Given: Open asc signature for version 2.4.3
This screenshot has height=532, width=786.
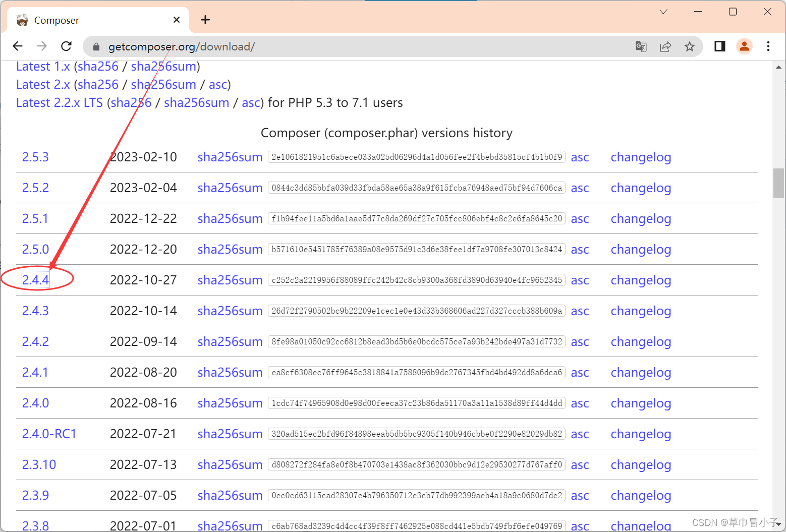Looking at the screenshot, I should click(580, 311).
